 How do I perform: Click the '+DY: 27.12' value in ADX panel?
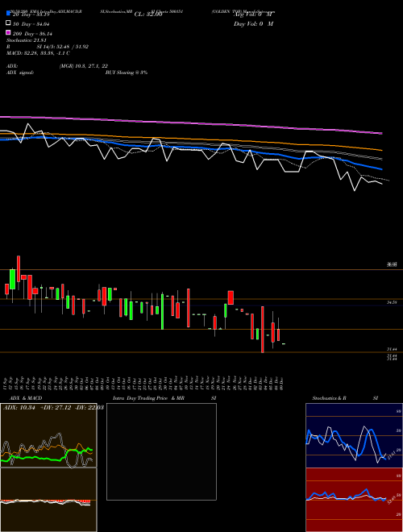(x=56, y=408)
